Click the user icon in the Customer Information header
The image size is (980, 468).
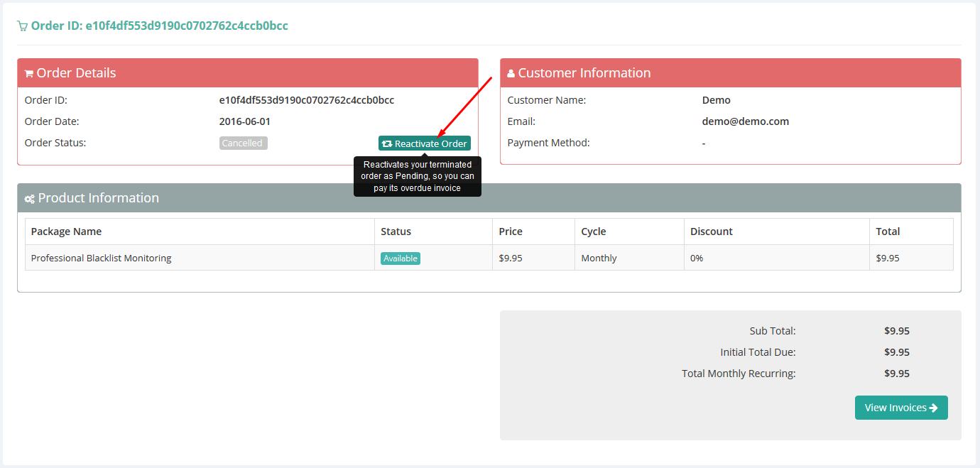pos(511,73)
